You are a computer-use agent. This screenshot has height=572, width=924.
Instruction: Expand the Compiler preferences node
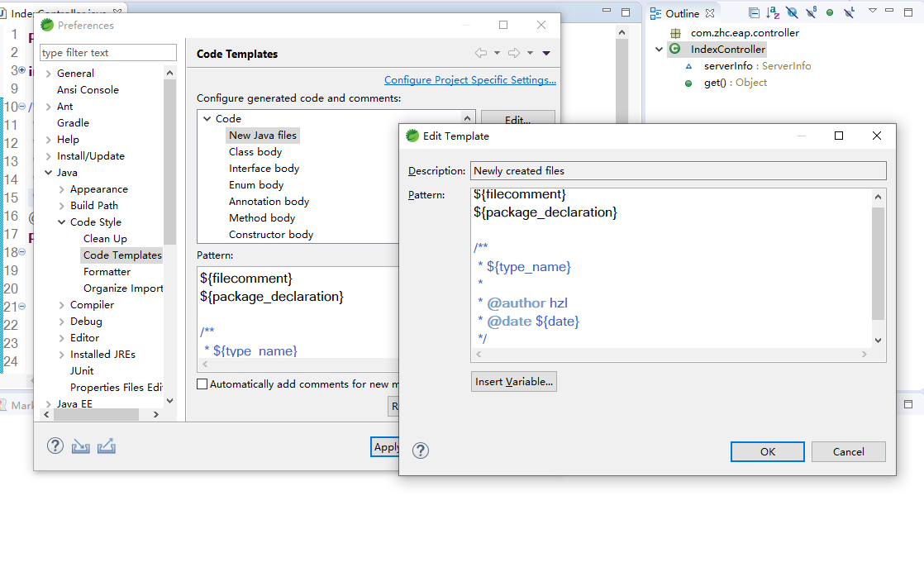tap(62, 305)
